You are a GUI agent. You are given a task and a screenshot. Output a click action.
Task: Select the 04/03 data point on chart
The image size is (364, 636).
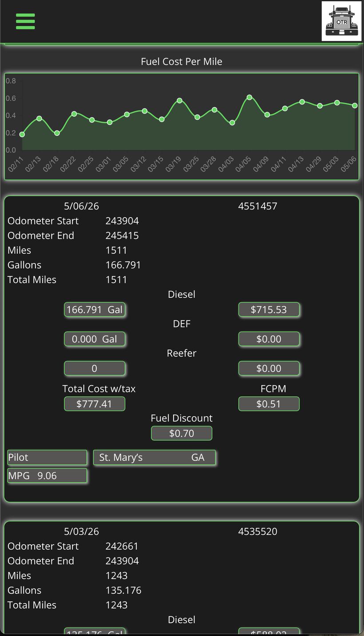pyautogui.click(x=232, y=122)
